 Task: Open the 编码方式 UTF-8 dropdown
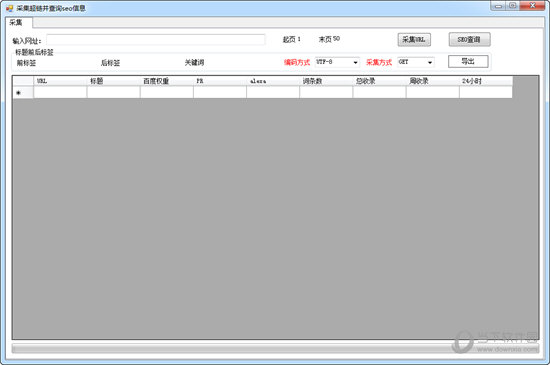click(337, 62)
